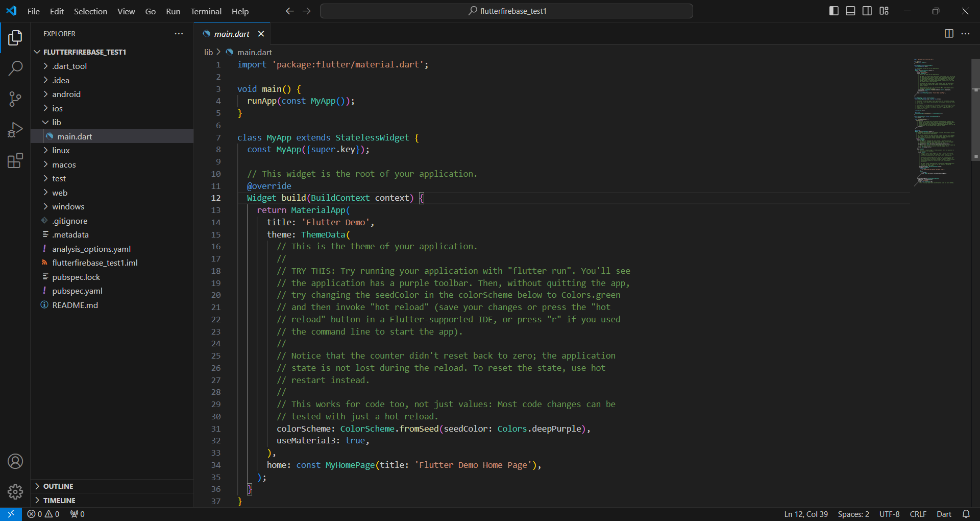The width and height of the screenshot is (980, 521).
Task: Open the View menu
Action: coord(126,11)
